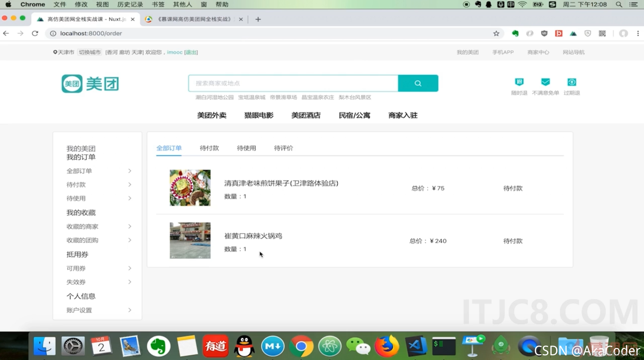Click the search input field 搜索商家或地点
This screenshot has width=644, height=360.
coord(293,83)
